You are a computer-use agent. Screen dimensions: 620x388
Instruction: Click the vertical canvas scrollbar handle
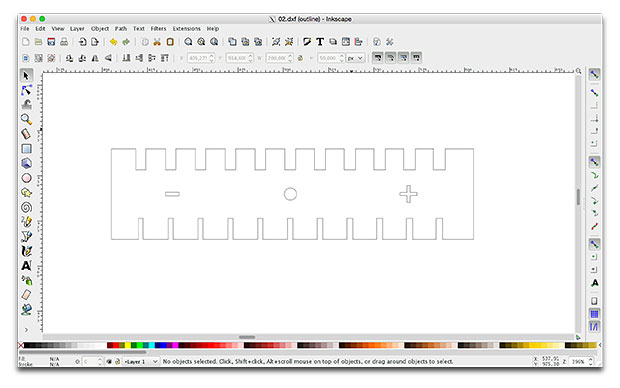click(578, 197)
